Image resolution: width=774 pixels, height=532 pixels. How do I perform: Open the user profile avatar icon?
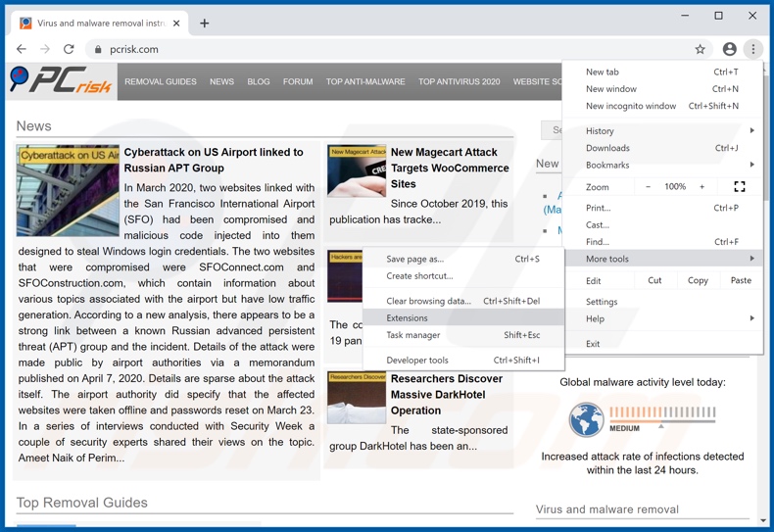click(729, 49)
